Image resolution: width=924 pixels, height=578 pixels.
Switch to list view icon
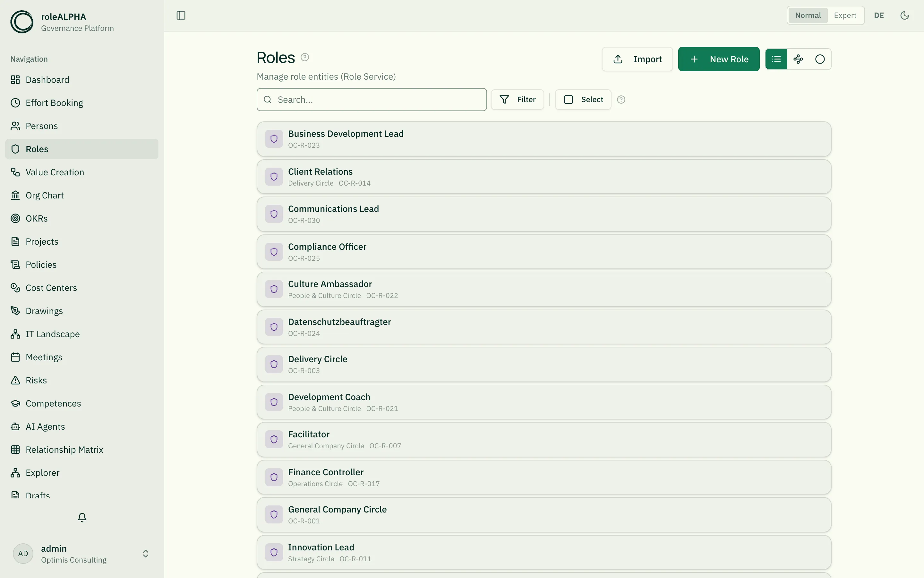coord(776,59)
